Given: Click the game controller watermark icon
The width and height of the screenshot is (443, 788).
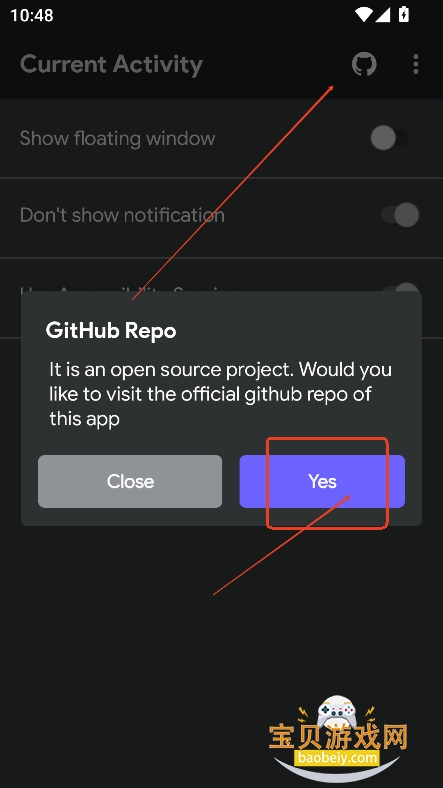Looking at the screenshot, I should coord(337,712).
